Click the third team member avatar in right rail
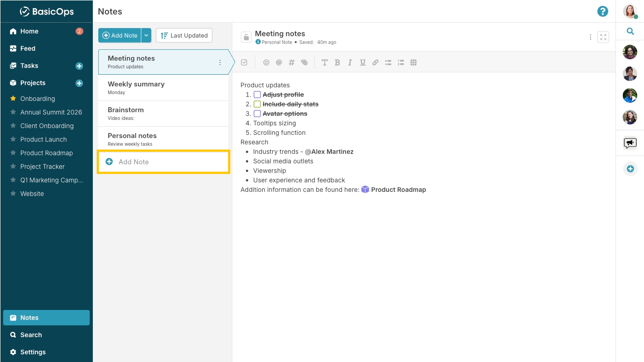The width and height of the screenshot is (644, 362). click(x=630, y=95)
